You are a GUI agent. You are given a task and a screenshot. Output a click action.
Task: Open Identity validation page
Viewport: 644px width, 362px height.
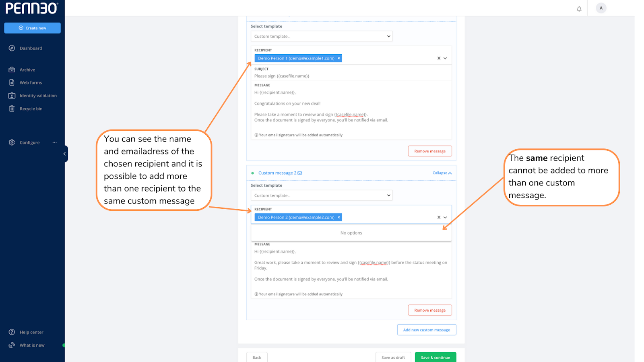(x=38, y=96)
